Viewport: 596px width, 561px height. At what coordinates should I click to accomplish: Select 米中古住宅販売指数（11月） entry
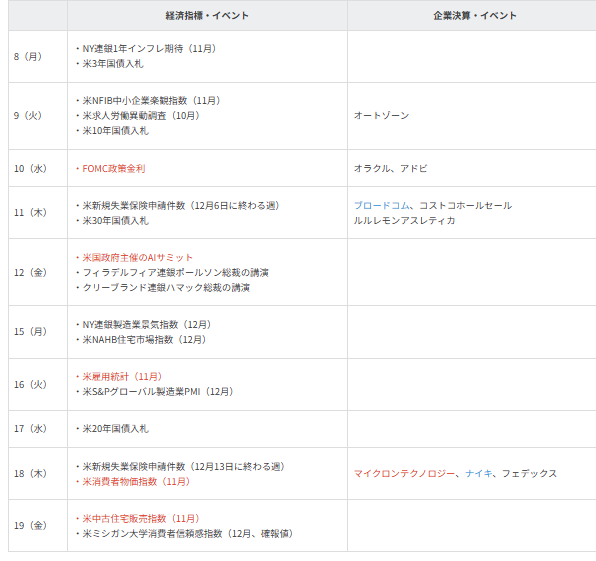141,518
